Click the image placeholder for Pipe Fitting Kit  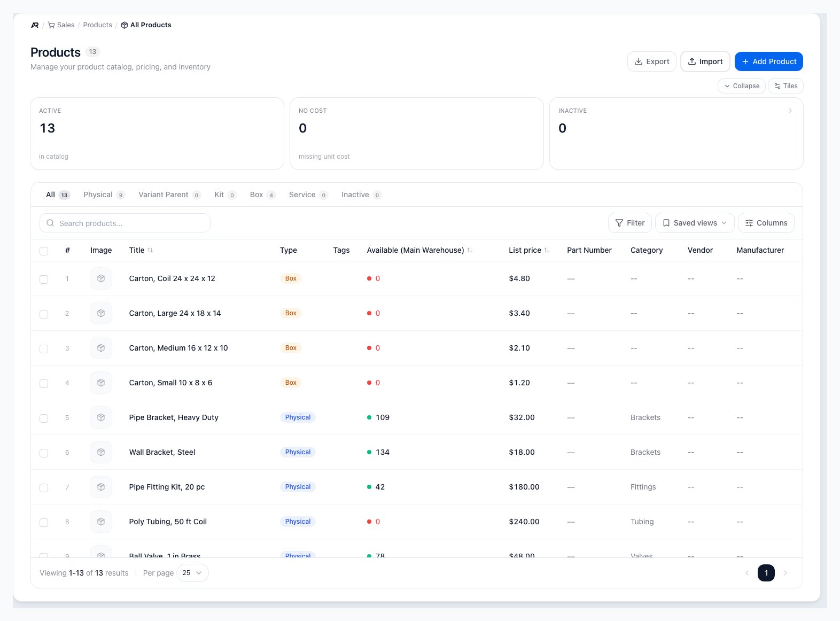click(x=101, y=487)
